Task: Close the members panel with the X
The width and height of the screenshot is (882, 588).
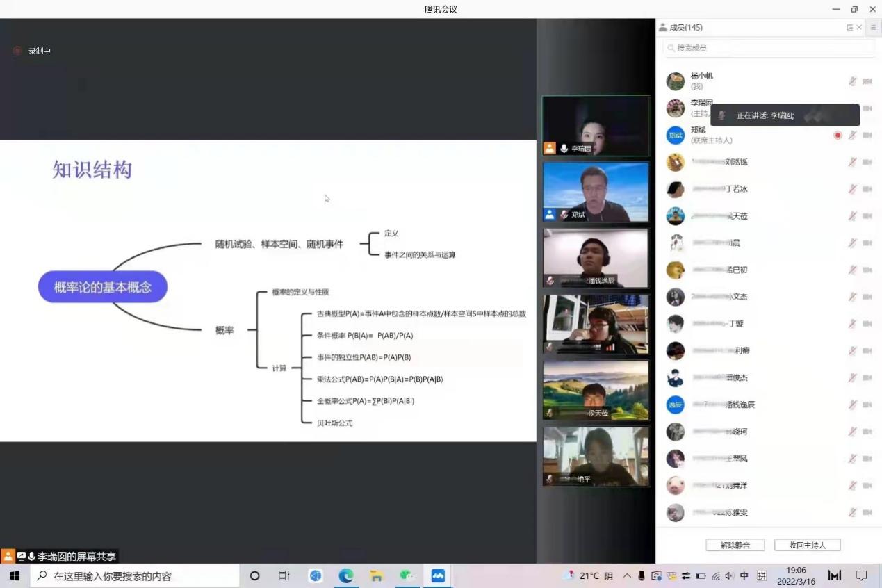Action: click(x=859, y=28)
